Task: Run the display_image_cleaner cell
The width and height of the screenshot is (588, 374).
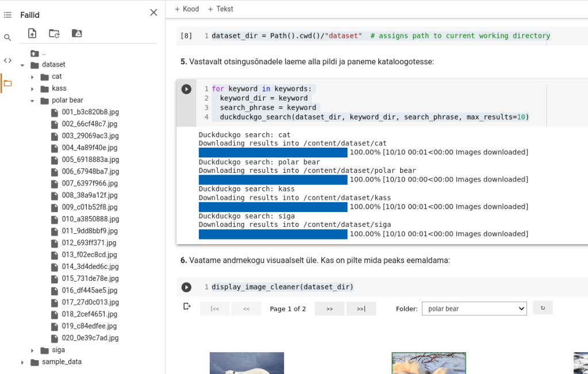Action: [186, 287]
